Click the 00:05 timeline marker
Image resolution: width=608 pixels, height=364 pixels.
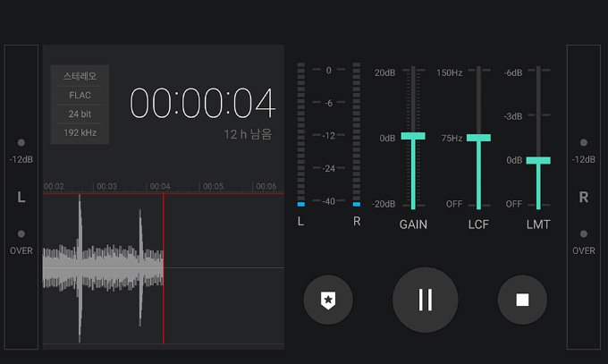[213, 186]
